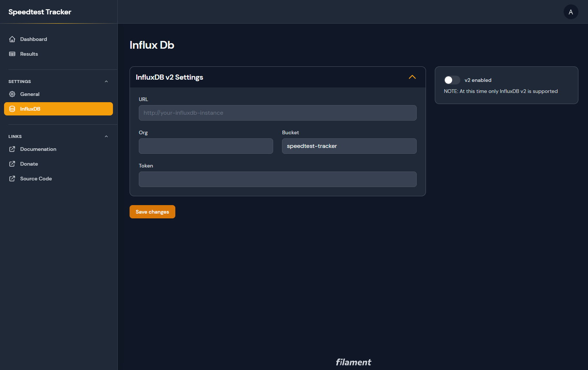
Task: Collapse the LINKS sidebar group
Action: (x=106, y=136)
